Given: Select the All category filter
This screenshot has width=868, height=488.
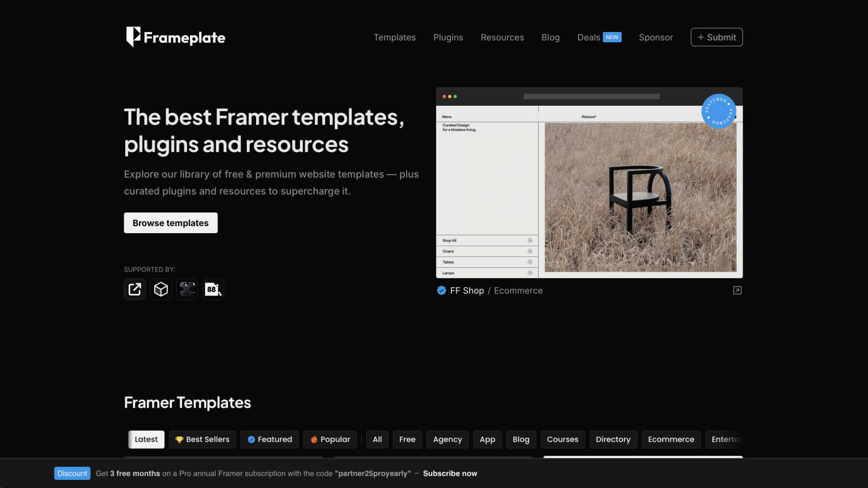Looking at the screenshot, I should (x=377, y=439).
